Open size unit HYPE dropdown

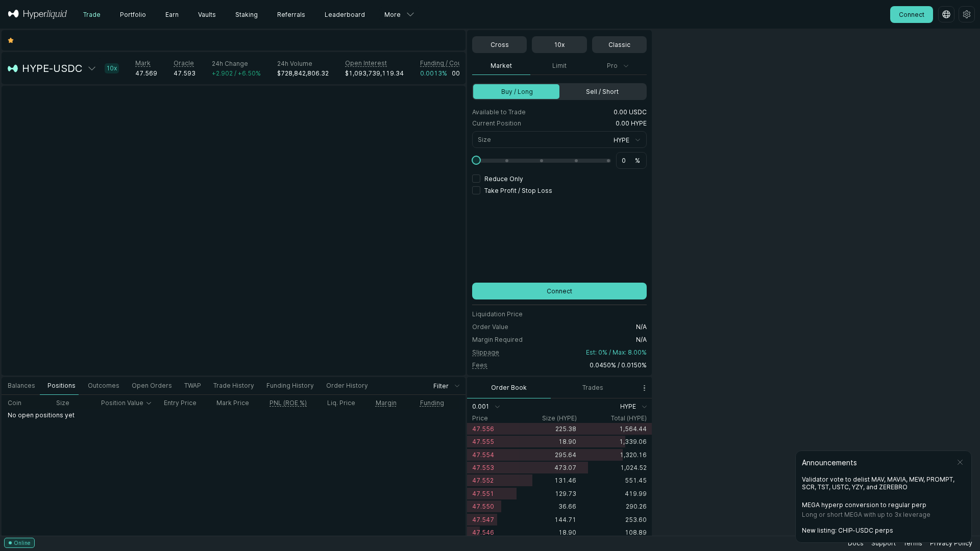click(x=627, y=140)
